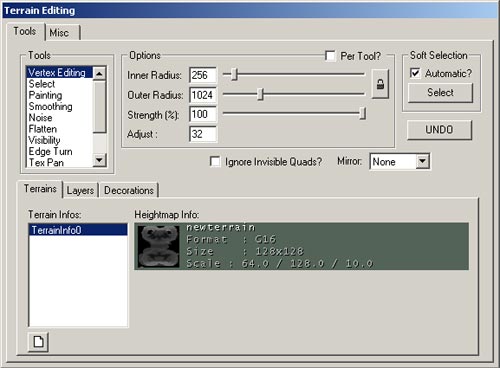Click the tools list scrollbar thumb
This screenshot has width=500, height=368.
[x=99, y=107]
